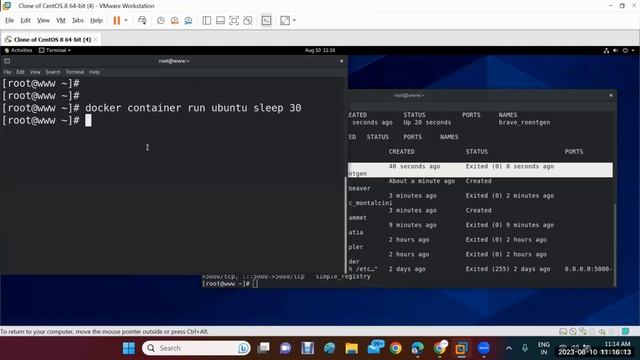The height and width of the screenshot is (360, 640).
Task: Close the background terminal window
Action: click(x=611, y=95)
